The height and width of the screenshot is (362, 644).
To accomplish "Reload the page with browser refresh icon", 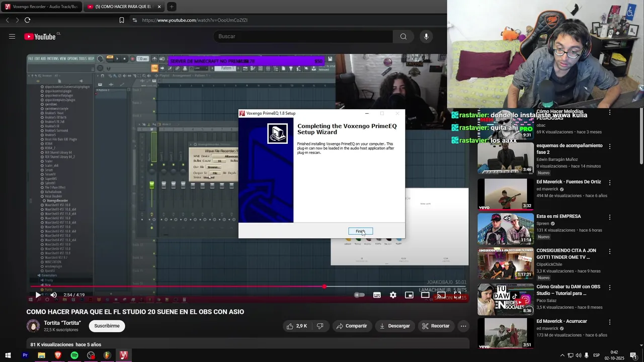I will coord(27,20).
